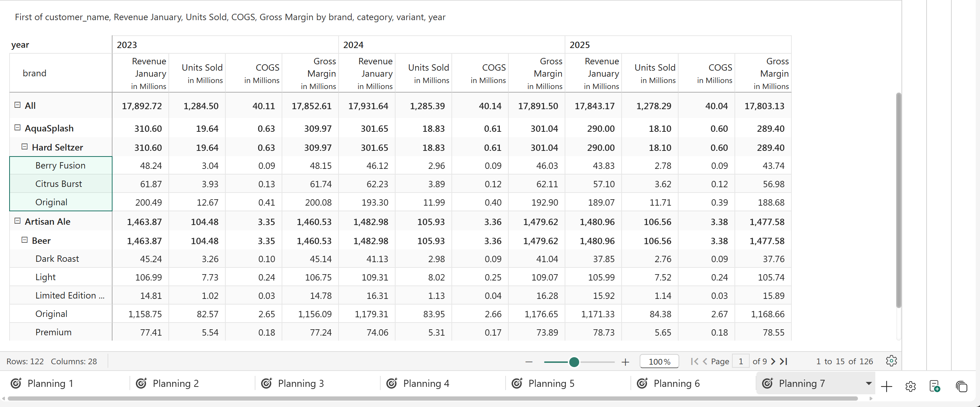Open the Planning 7 tab dropdown arrow

pos(869,383)
